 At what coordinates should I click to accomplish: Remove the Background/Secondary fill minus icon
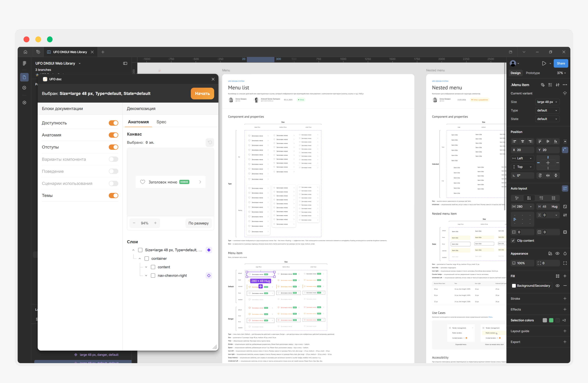coord(565,286)
